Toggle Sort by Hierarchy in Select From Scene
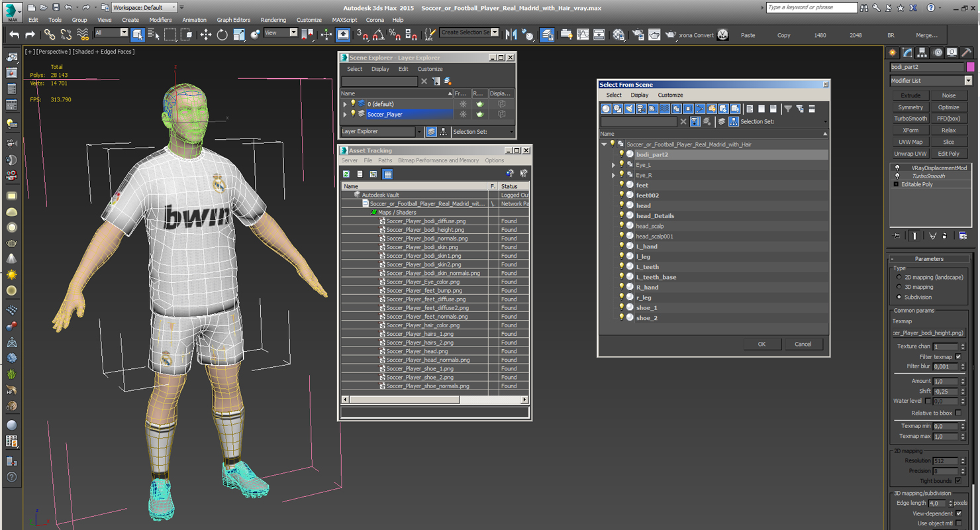This screenshot has width=980, height=530. pos(734,122)
